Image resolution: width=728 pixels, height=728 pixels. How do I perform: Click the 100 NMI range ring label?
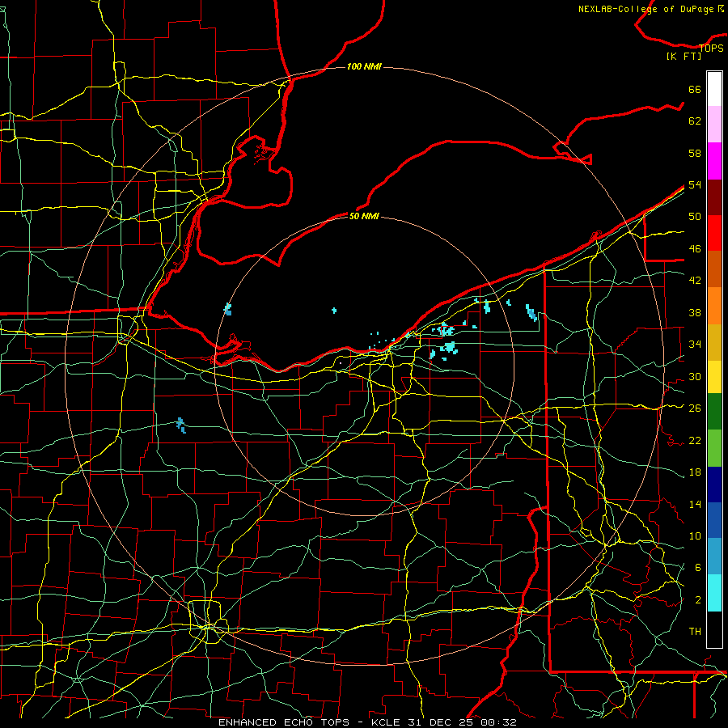point(364,66)
